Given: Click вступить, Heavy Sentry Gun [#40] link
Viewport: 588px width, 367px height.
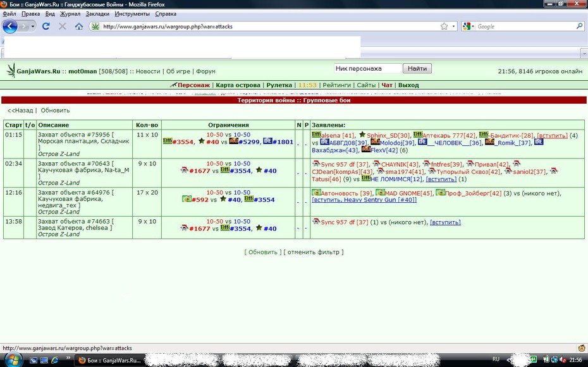Looking at the screenshot, I should pos(364,200).
